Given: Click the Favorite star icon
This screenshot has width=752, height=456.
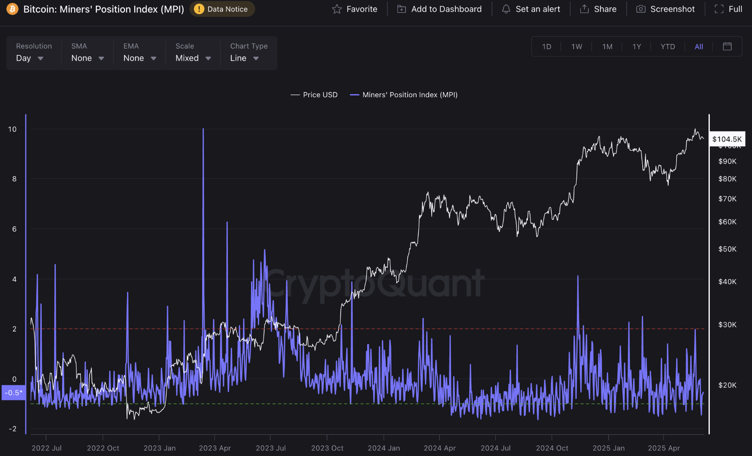Looking at the screenshot, I should pos(337,9).
